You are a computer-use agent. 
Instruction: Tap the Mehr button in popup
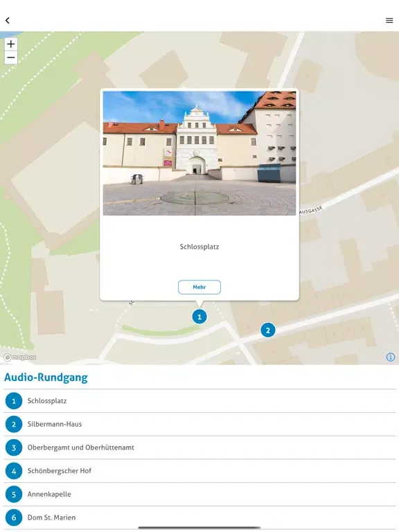click(x=199, y=287)
